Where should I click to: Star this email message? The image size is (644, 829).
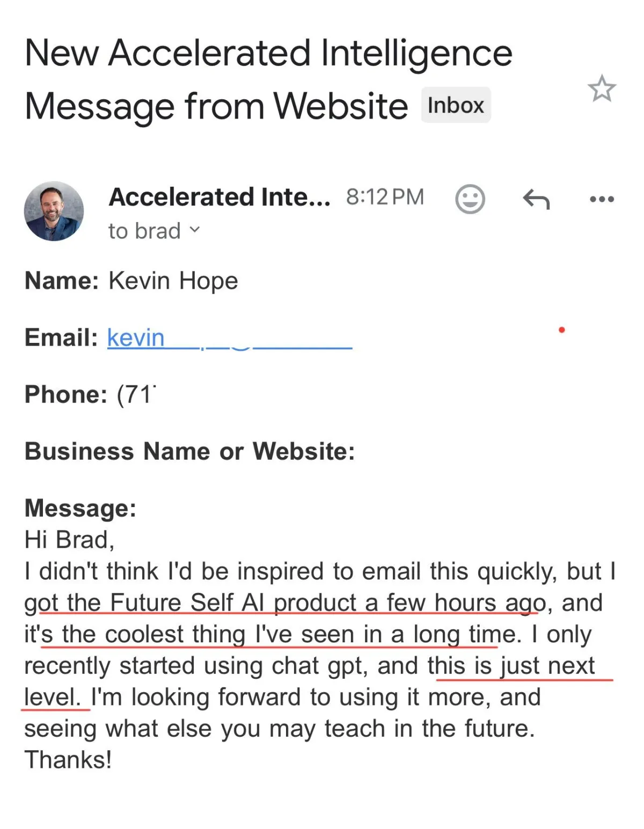click(602, 89)
